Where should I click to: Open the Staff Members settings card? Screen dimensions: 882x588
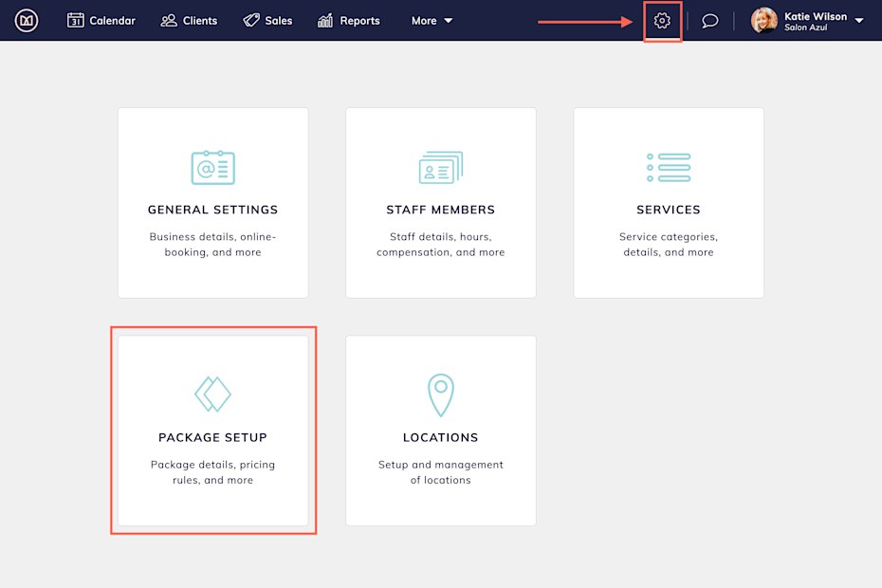coord(440,202)
